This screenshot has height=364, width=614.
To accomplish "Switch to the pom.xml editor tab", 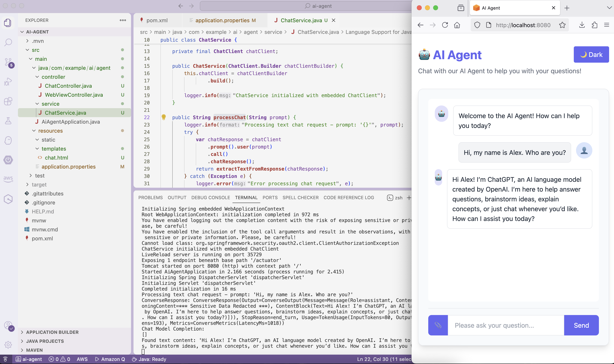I will point(157,20).
